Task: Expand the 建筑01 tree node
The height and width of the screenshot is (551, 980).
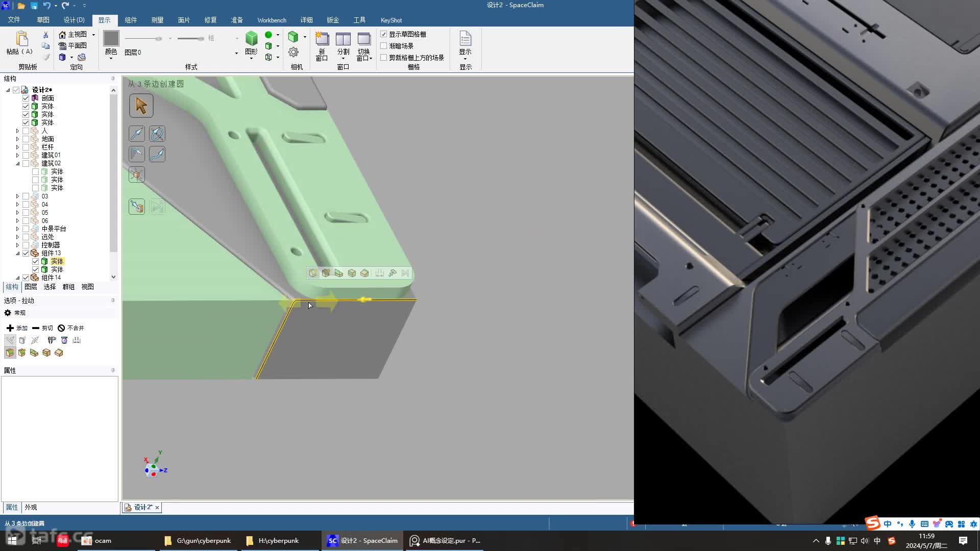Action: tap(17, 155)
